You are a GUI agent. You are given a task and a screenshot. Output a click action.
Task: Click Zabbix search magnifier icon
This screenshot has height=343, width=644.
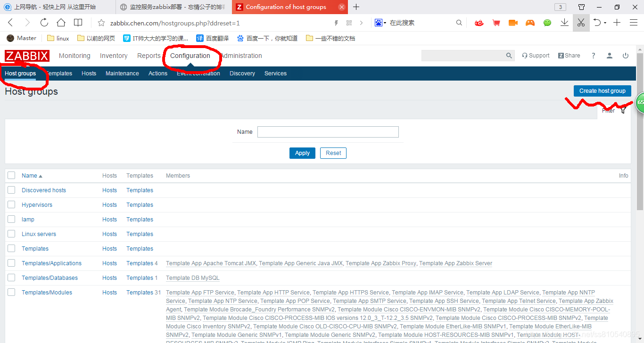(509, 56)
